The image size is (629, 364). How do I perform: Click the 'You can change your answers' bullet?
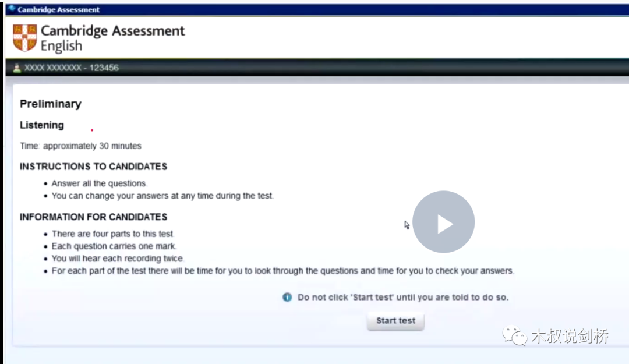click(x=162, y=196)
